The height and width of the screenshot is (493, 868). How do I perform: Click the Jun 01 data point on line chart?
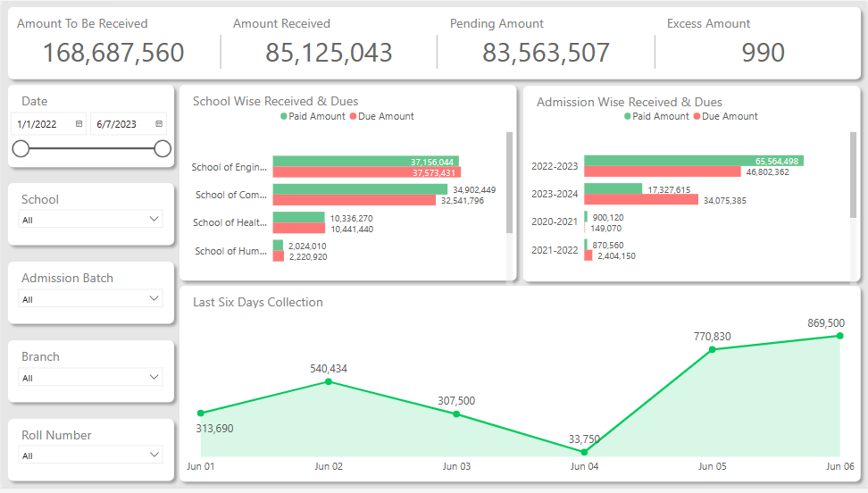200,414
